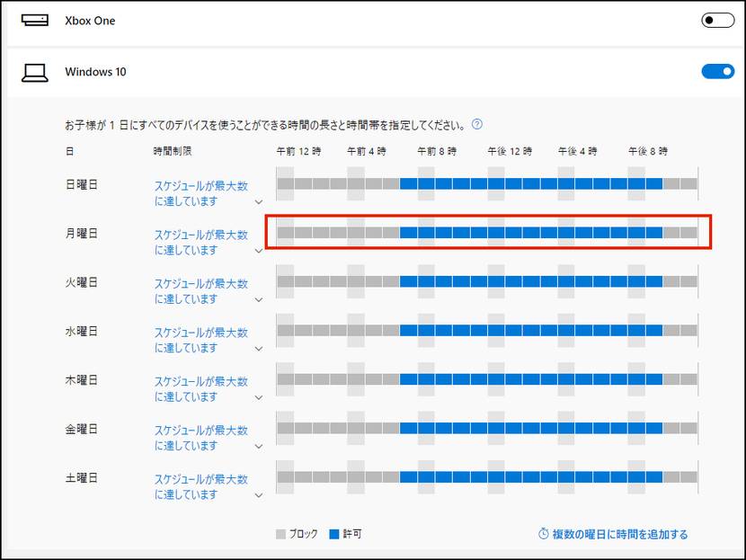This screenshot has height=560, width=746.
Task: Click the Windows 10 laptop icon
Action: coord(35,73)
